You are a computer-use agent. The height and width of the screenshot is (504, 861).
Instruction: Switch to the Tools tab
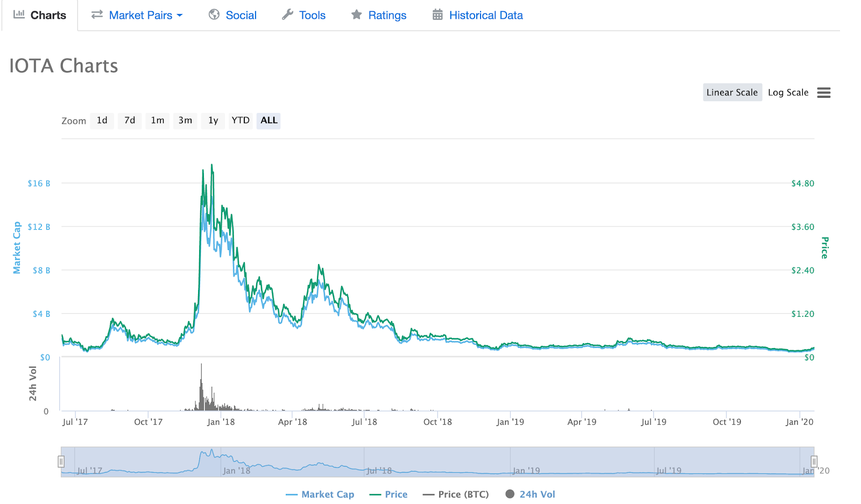[x=304, y=15]
